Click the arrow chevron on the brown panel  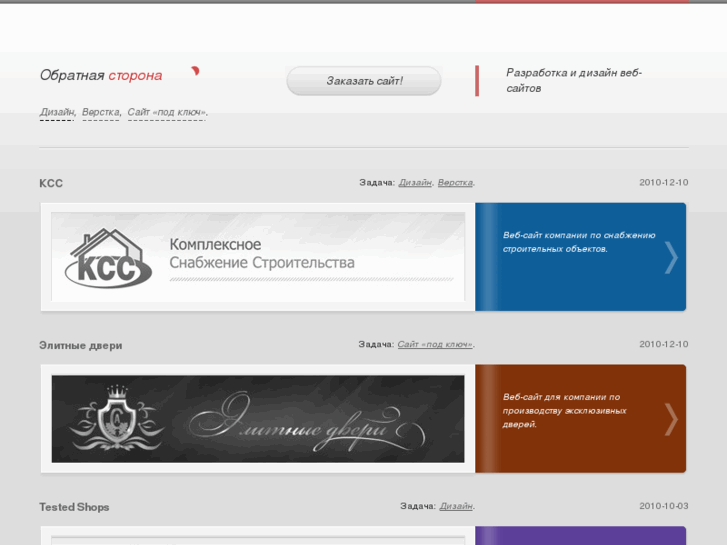tap(671, 419)
